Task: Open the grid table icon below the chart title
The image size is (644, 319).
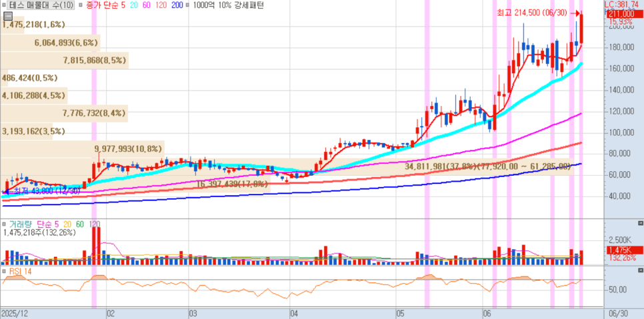Action: pos(7,17)
